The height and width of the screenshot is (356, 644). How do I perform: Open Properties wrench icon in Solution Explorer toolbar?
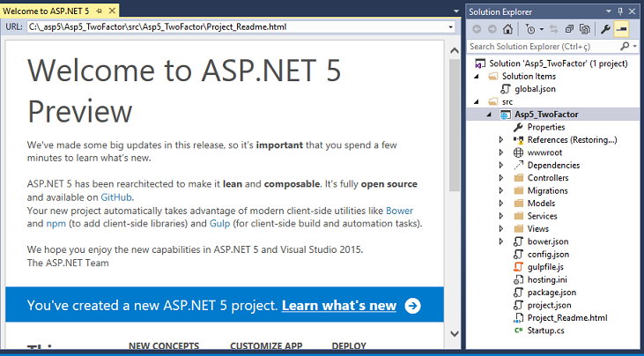605,29
